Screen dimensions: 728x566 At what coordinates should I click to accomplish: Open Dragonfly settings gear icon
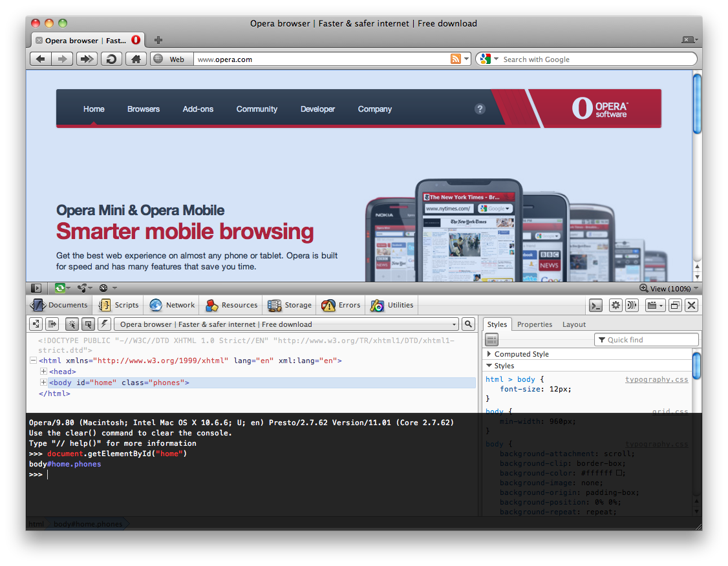tap(616, 306)
